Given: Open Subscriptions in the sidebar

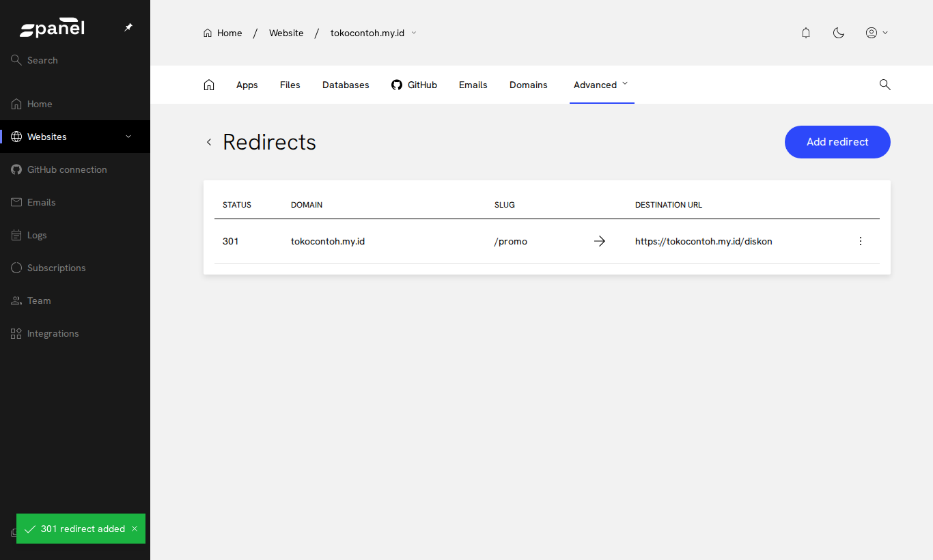Looking at the screenshot, I should [x=75, y=268].
